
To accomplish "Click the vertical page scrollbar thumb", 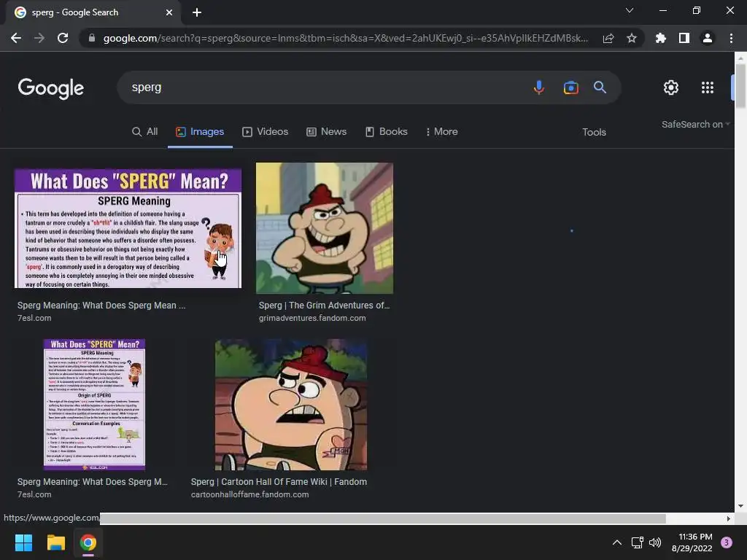I will (740, 86).
